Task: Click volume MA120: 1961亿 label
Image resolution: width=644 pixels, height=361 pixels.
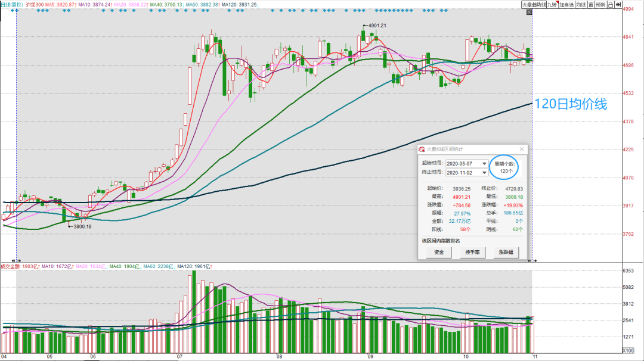Action: (194, 267)
